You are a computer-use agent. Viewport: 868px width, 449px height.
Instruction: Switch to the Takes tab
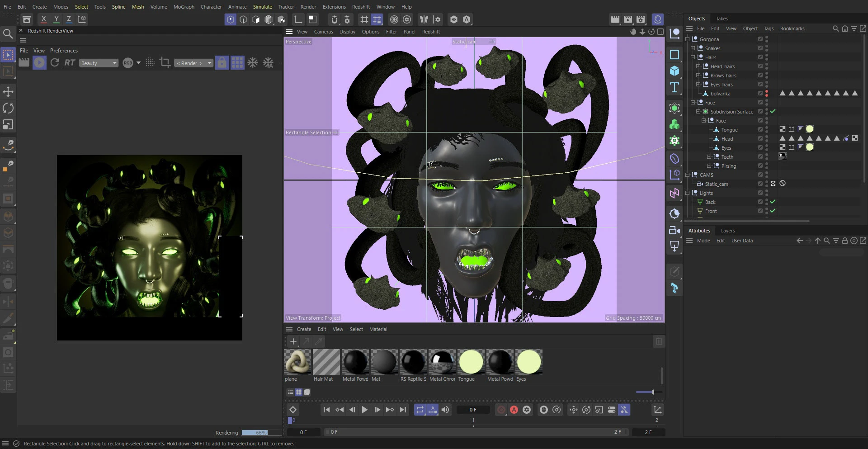point(722,18)
